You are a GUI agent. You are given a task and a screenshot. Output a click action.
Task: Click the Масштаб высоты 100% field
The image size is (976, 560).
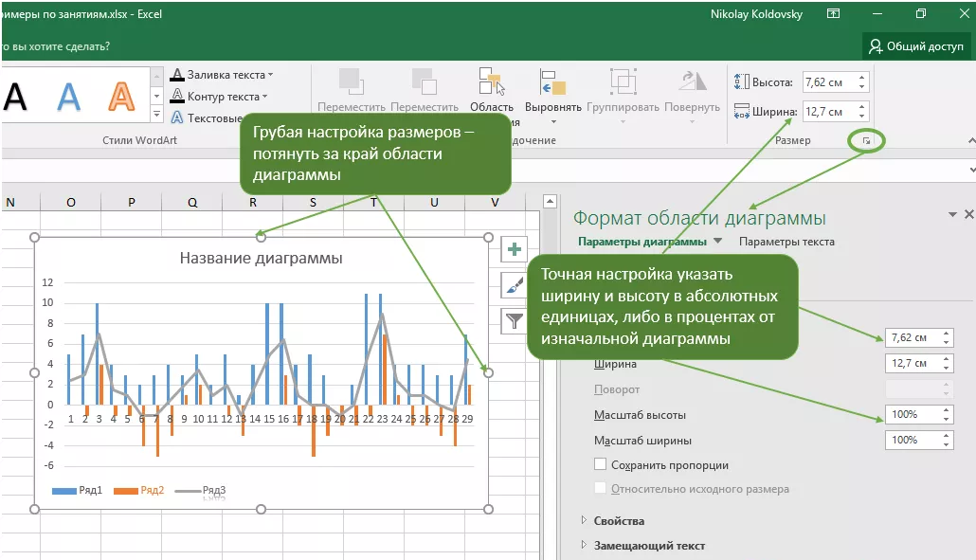(x=913, y=414)
